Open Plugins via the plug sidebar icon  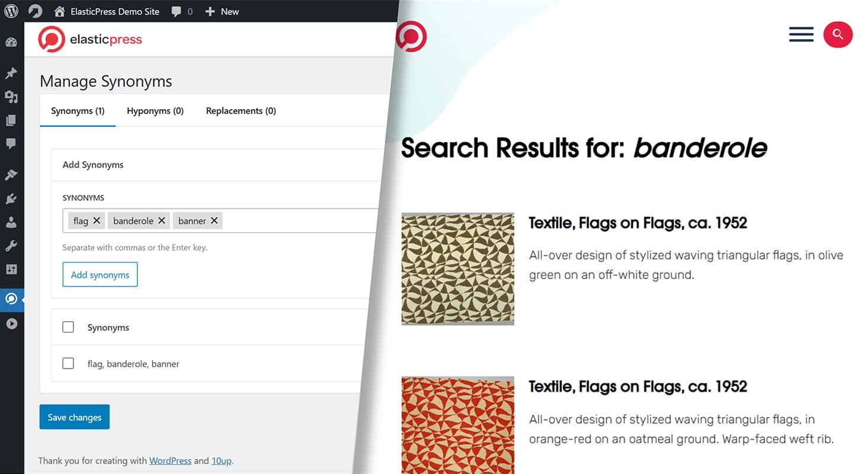11,198
